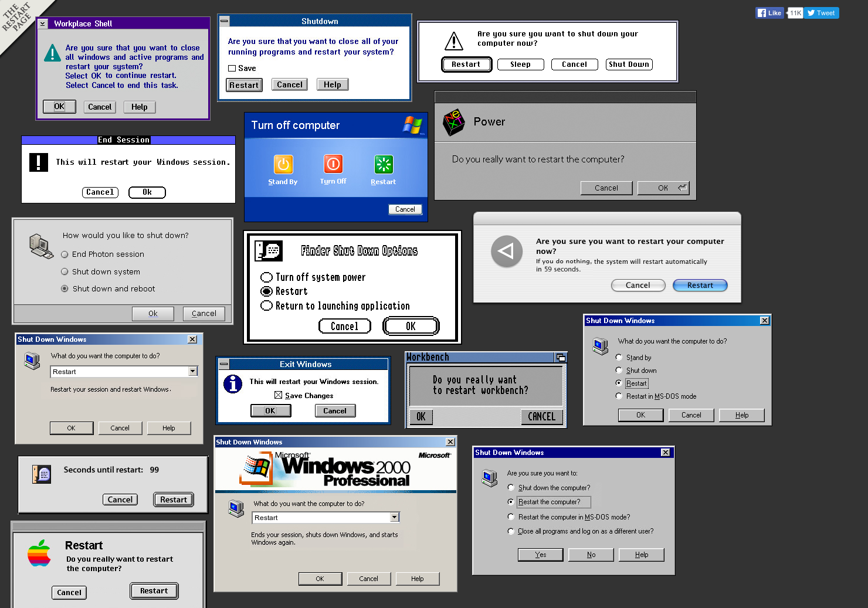Viewport: 868px width, 608px height.
Task: Click the Workbench window depth gadget
Action: pyautogui.click(x=561, y=357)
